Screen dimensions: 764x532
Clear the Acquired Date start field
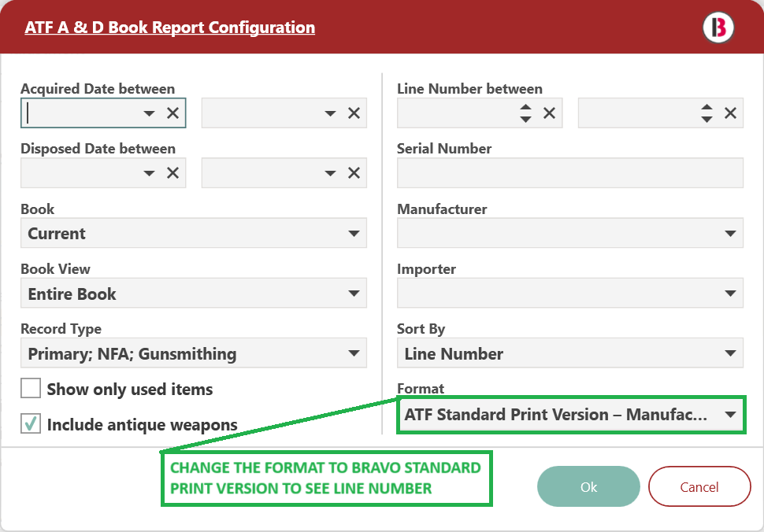[173, 113]
